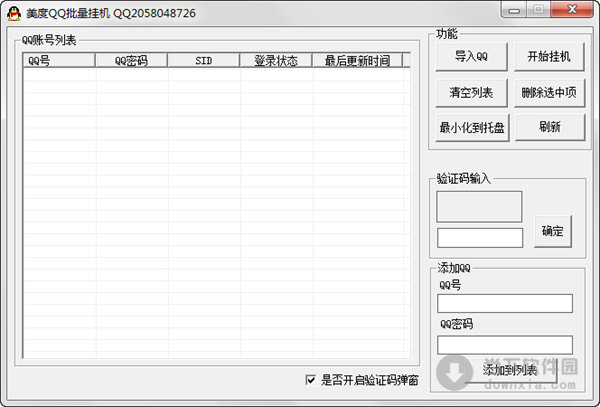Click the 添加到列表 button
Image resolution: width=600 pixels, height=407 pixels.
pyautogui.click(x=510, y=370)
